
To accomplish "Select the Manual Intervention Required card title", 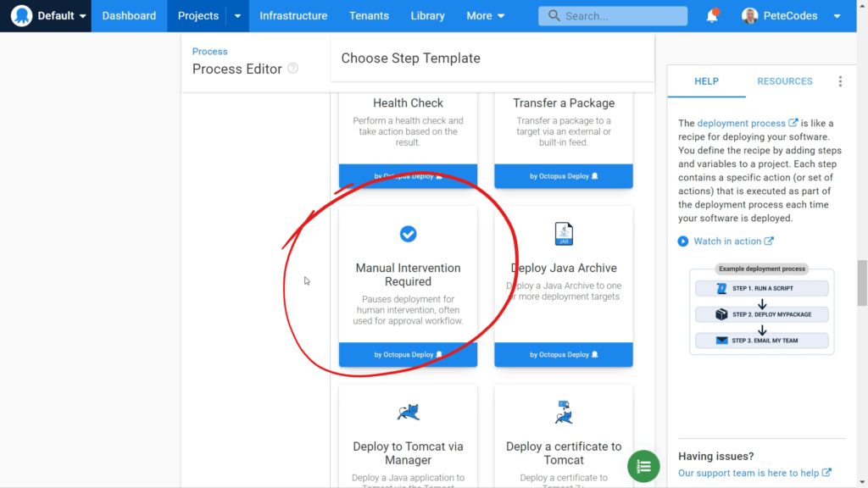I will (x=408, y=274).
